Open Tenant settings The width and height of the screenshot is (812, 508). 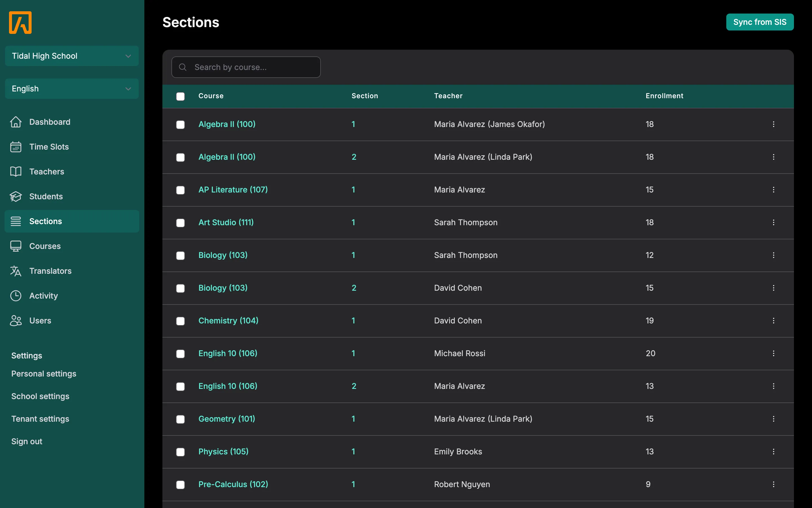(x=40, y=419)
